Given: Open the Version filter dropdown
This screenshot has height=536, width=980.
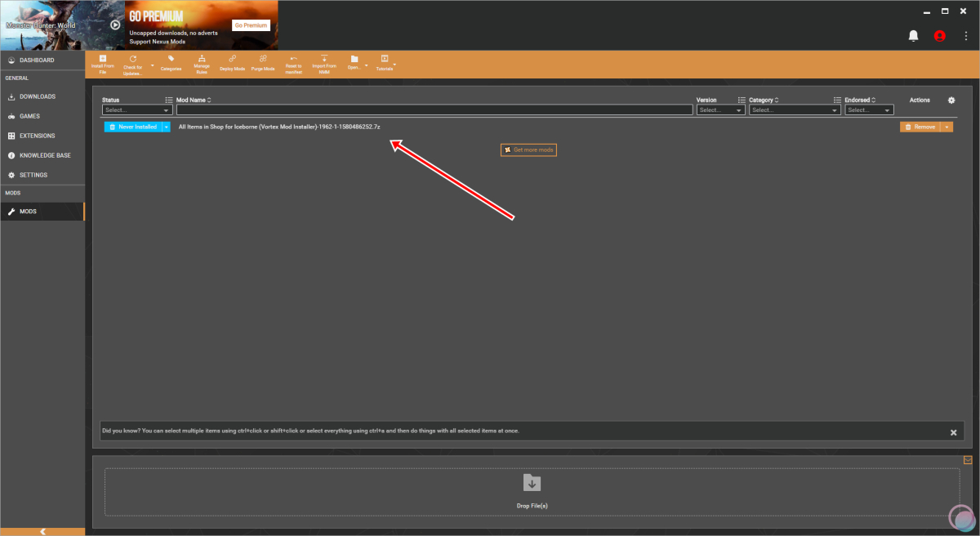Looking at the screenshot, I should 721,109.
